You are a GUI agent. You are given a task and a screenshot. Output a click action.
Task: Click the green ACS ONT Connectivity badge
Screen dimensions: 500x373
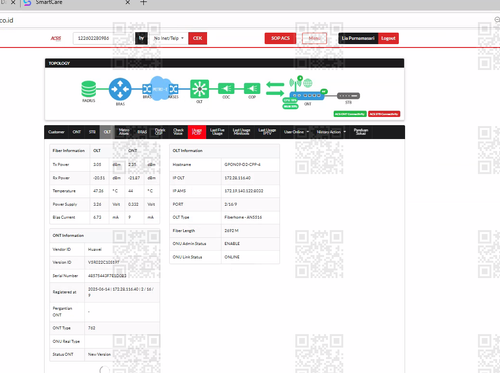click(x=350, y=114)
